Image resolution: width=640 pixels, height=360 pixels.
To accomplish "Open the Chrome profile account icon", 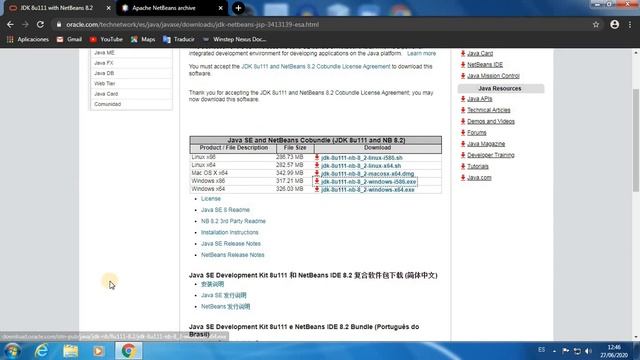I will coord(615,24).
